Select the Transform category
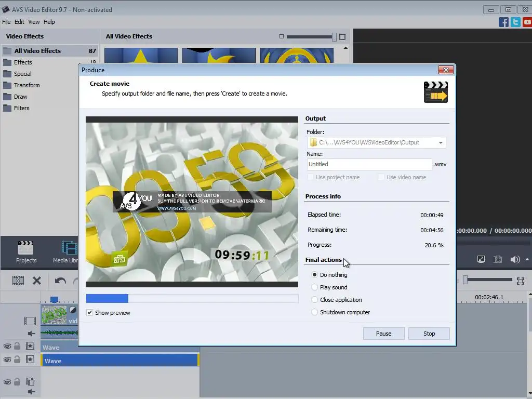Screen dimensions: 532x399 pyautogui.click(x=27, y=86)
